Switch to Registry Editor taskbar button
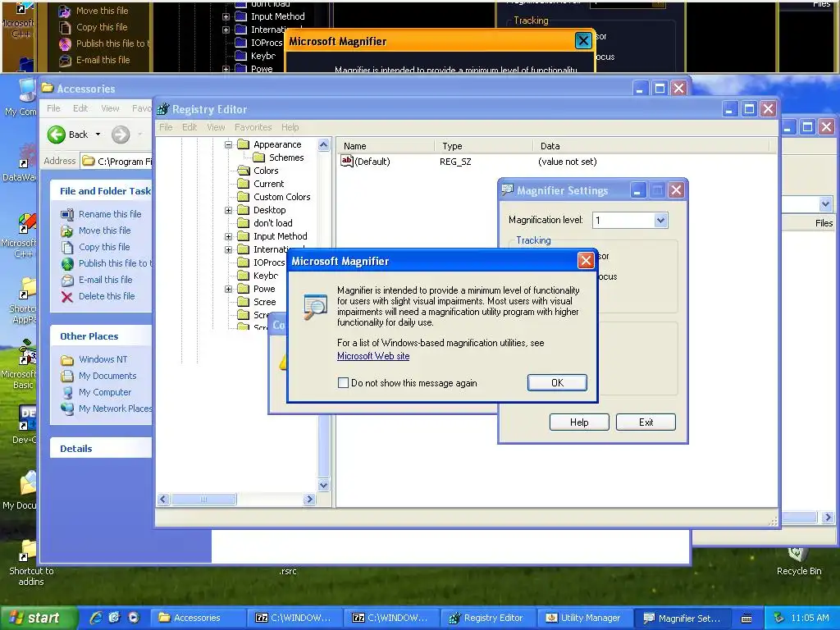 coord(489,618)
